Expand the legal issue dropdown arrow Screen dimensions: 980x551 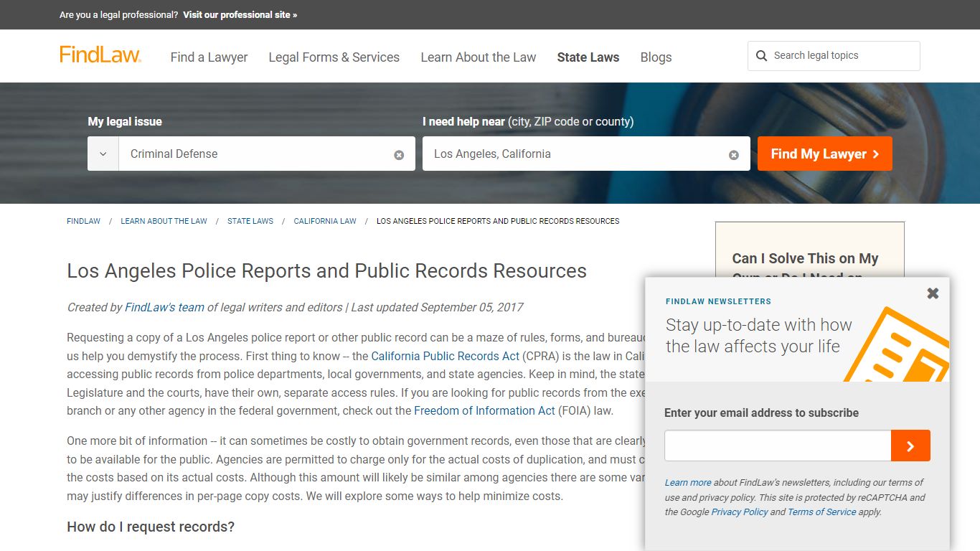[103, 154]
